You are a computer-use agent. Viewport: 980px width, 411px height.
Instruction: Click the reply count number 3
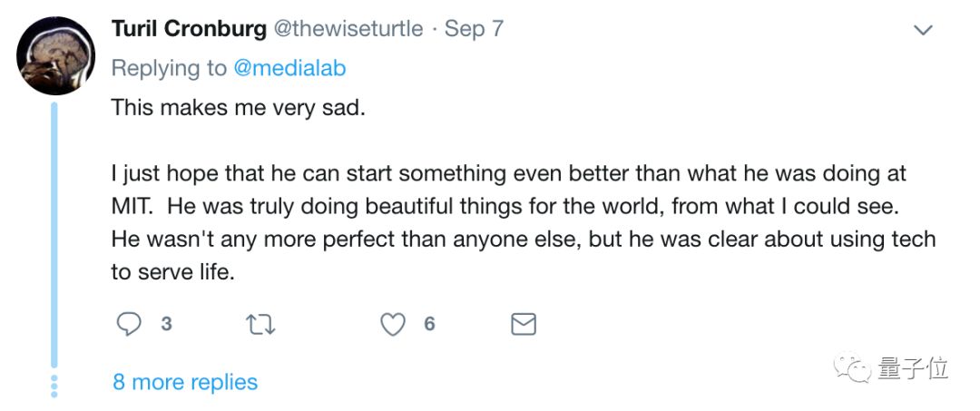coord(166,324)
